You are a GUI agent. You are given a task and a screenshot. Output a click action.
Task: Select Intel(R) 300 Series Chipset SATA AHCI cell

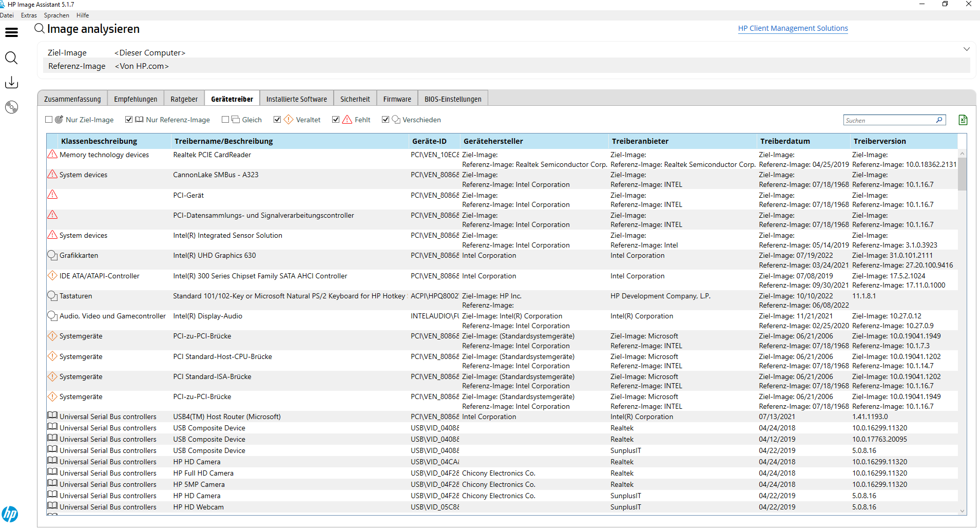260,276
